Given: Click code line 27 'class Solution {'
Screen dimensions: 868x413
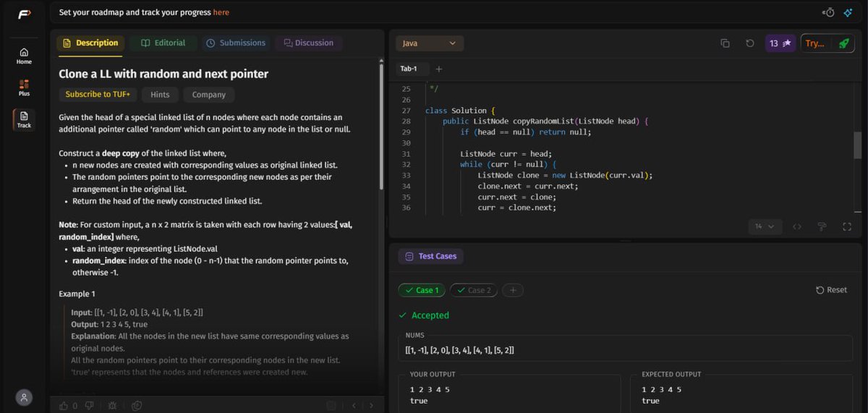Looking at the screenshot, I should [460, 111].
